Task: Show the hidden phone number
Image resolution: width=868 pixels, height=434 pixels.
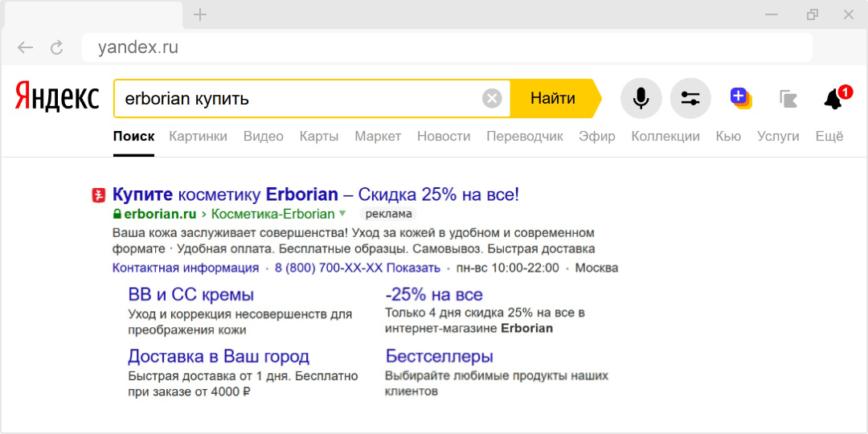Action: point(415,268)
